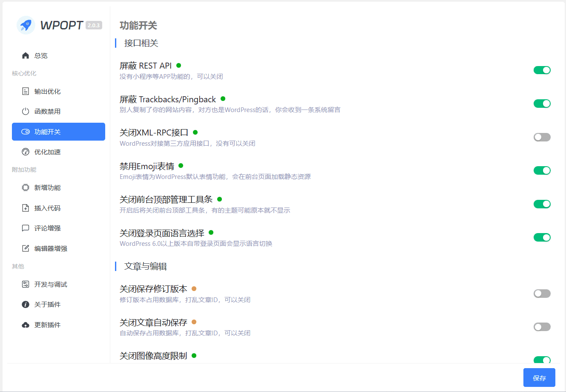Click the document icon for 输出优化
This screenshot has height=392, width=566.
[26, 91]
